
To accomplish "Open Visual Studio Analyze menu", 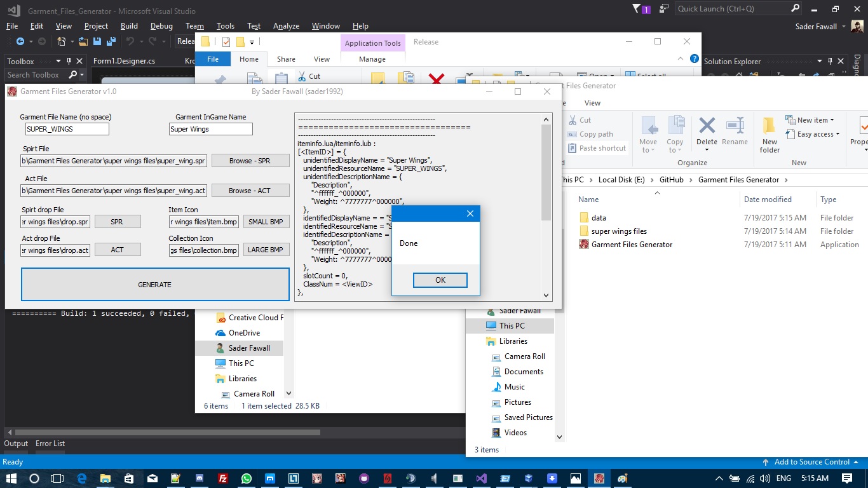I will (286, 26).
